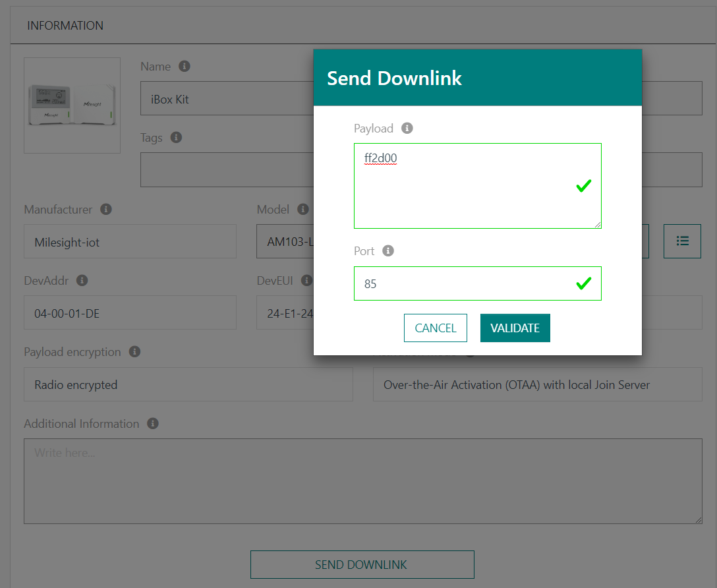Click the device thumbnail image

pyautogui.click(x=72, y=105)
